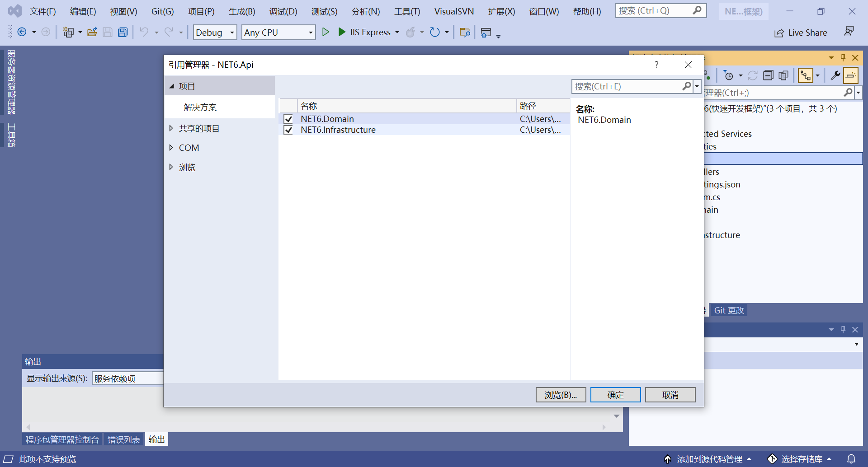Expand the COM category
Viewport: 868px width, 467px height.
(x=171, y=147)
